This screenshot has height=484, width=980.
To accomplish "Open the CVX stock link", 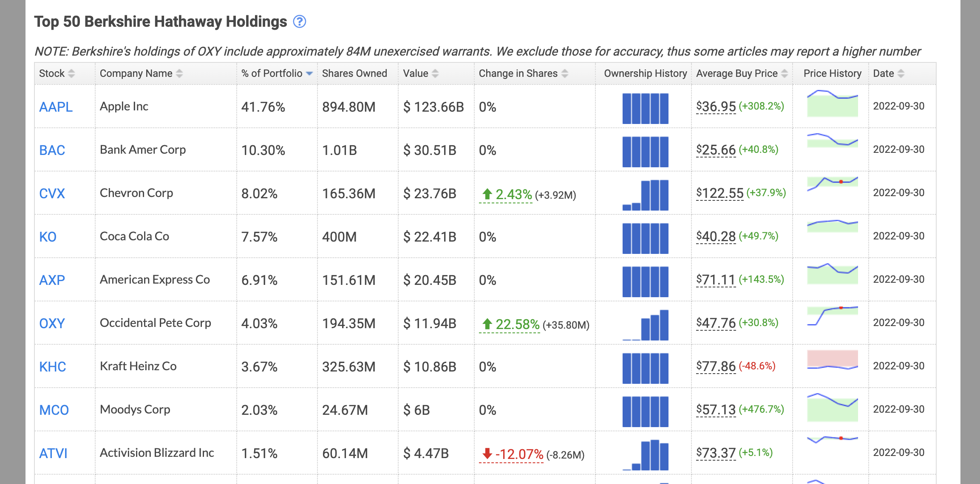I will pyautogui.click(x=52, y=194).
